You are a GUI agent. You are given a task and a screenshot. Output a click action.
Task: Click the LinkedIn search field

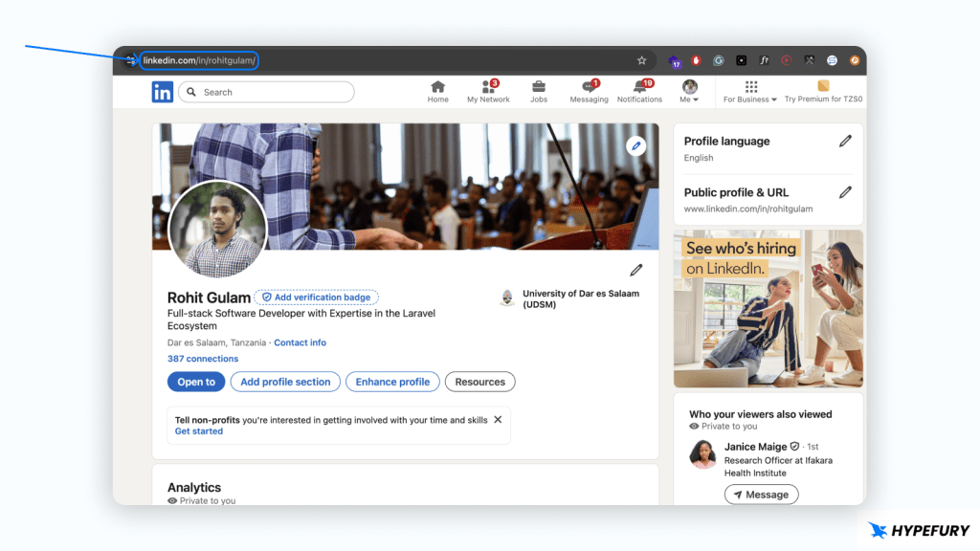pyautogui.click(x=266, y=92)
